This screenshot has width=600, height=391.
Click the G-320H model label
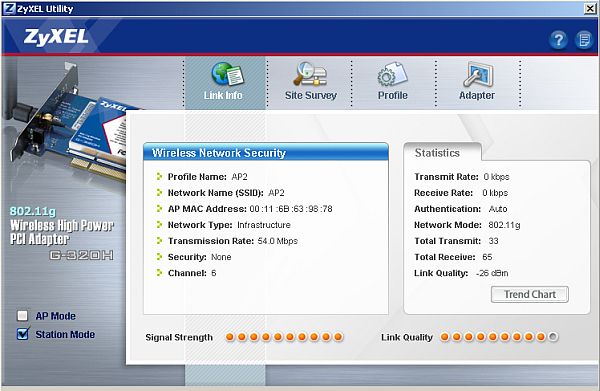[82, 255]
